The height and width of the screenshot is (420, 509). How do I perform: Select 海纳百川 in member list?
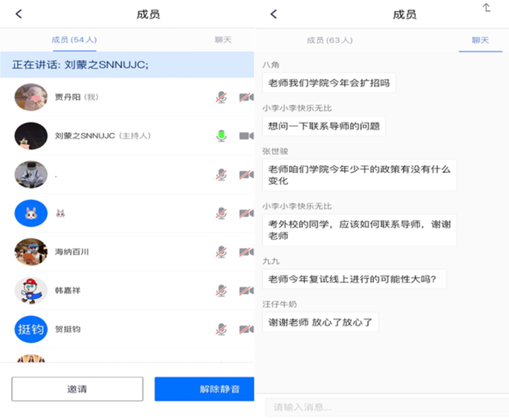(72, 252)
